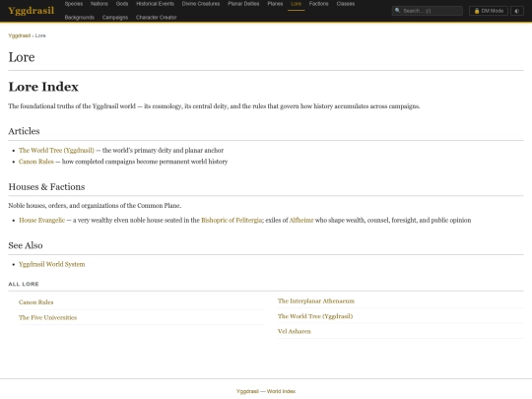Image resolution: width=532 pixels, height=399 pixels.
Task: Click footer Yggdrasil — World Index link
Action: tap(266, 391)
